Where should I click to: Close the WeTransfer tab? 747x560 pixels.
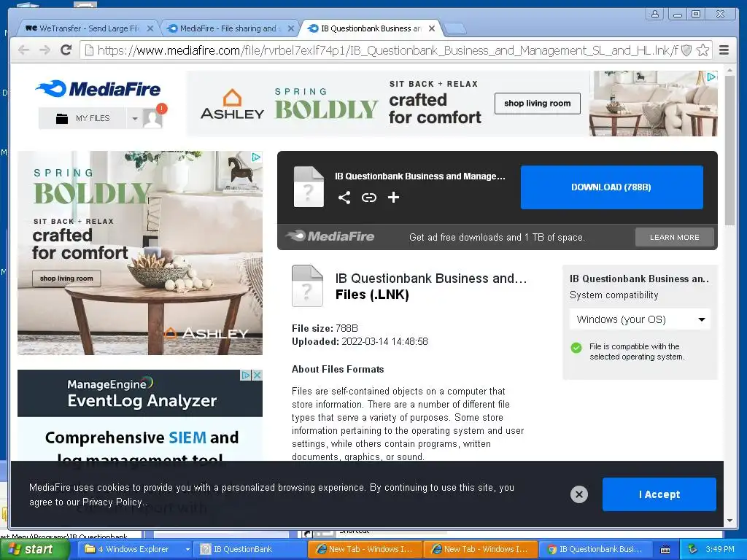pos(150,28)
